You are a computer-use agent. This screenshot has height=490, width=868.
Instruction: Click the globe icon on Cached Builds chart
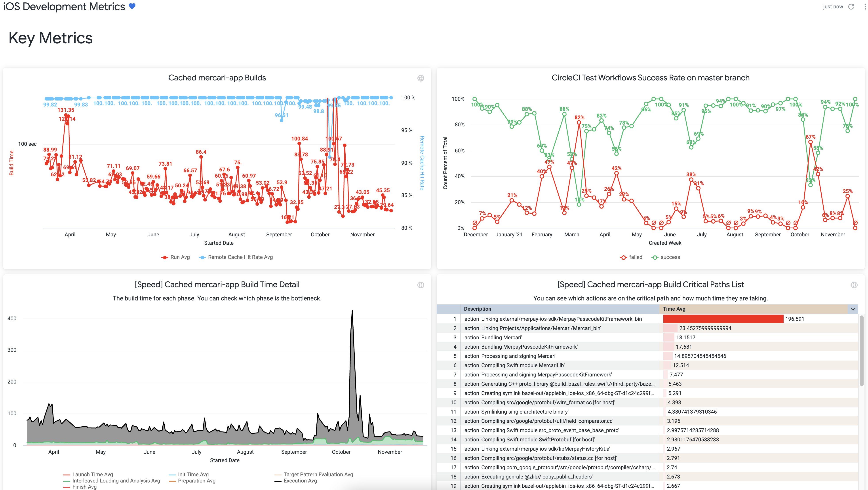(421, 78)
